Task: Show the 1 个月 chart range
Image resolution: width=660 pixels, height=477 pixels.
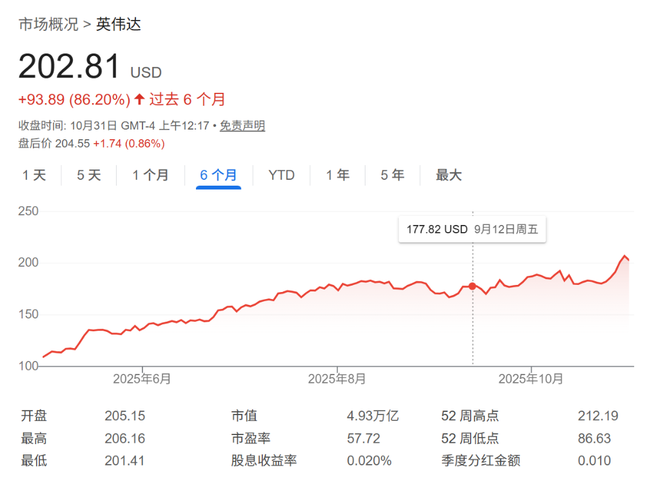Action: pyautogui.click(x=150, y=175)
